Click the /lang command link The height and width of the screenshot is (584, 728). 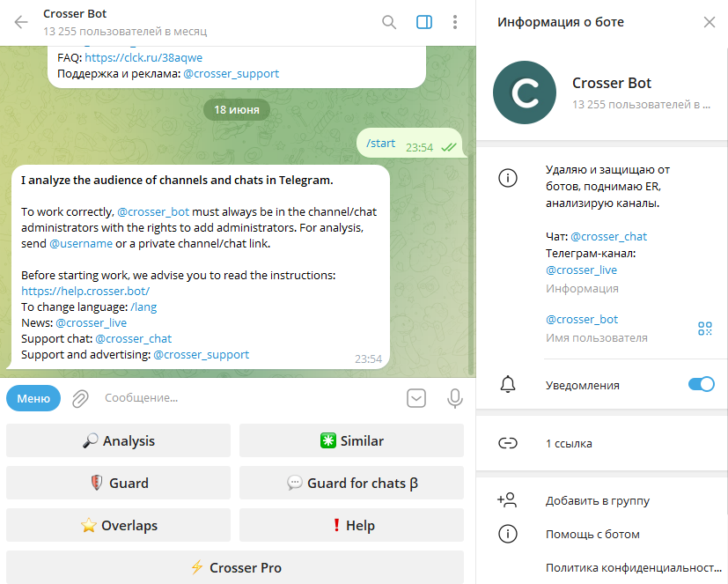coord(143,307)
